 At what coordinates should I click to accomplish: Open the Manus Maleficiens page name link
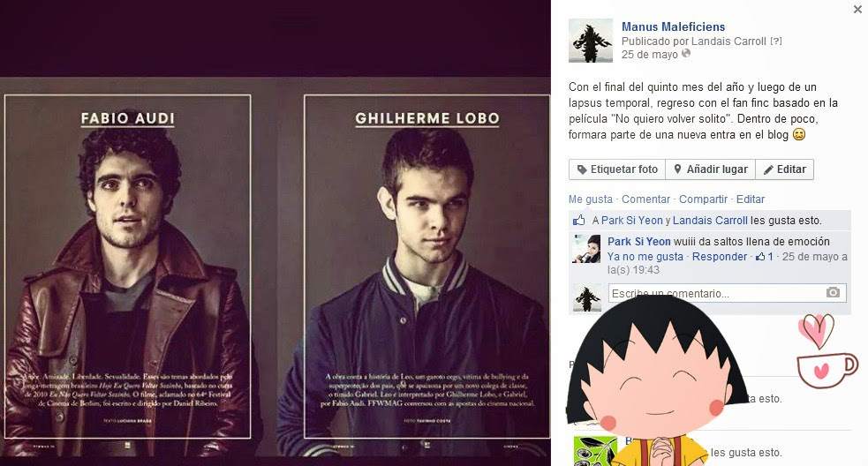point(673,26)
